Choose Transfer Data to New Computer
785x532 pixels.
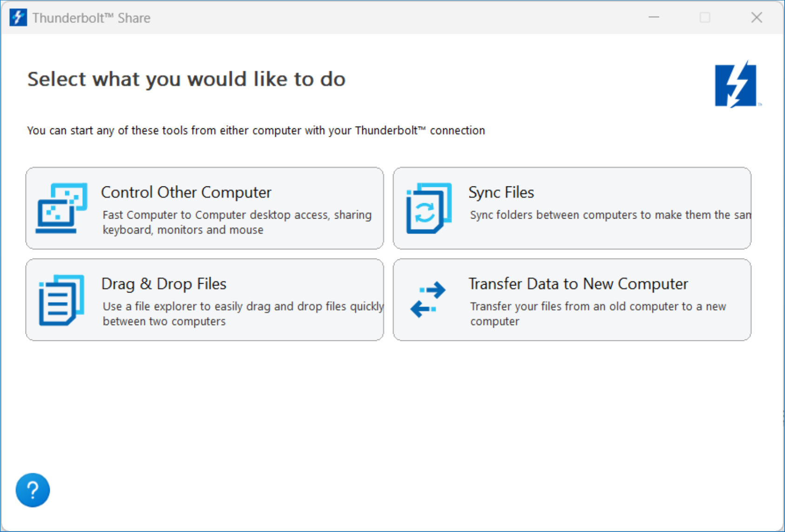[572, 300]
